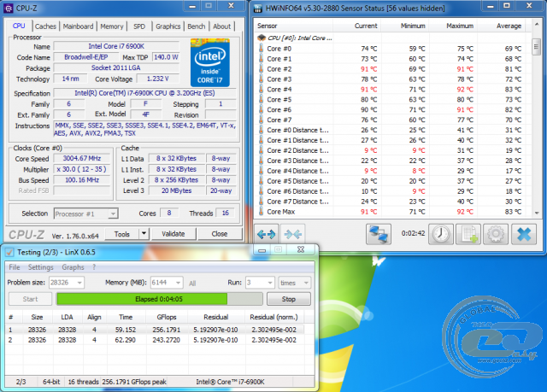
Task: Click thermometer icon beside Core #7
Action: coord(261,120)
